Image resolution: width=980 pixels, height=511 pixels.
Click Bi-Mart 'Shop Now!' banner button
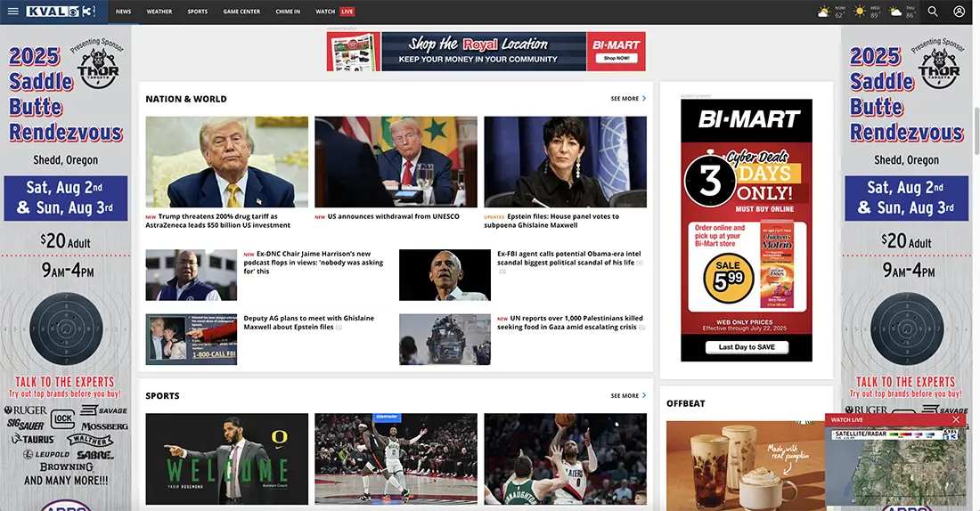pyautogui.click(x=617, y=58)
